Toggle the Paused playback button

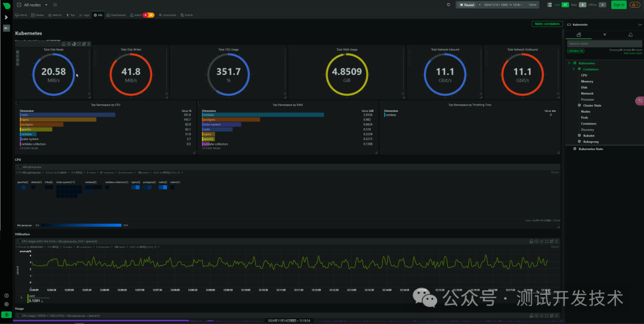[x=467, y=5]
